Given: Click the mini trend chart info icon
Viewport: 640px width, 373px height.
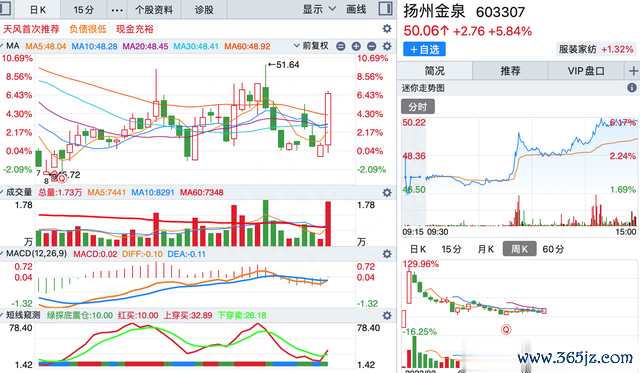Looking at the screenshot, I should [x=631, y=88].
